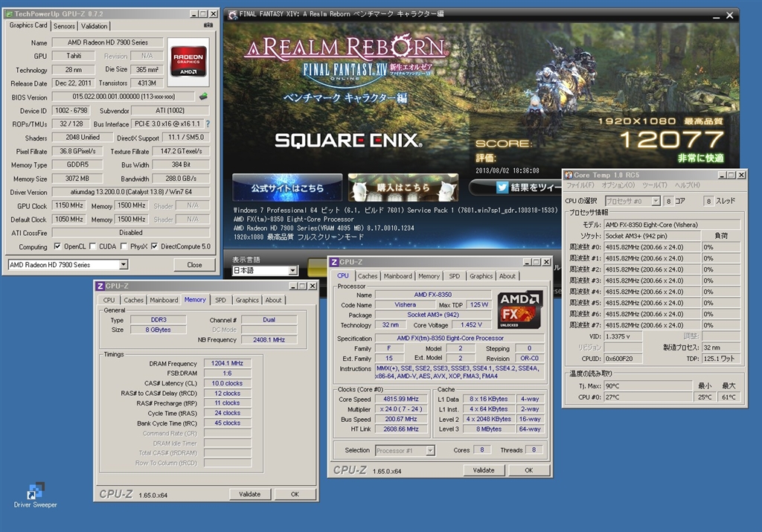Click the AMD FX logo in CPU-Z

click(x=519, y=310)
